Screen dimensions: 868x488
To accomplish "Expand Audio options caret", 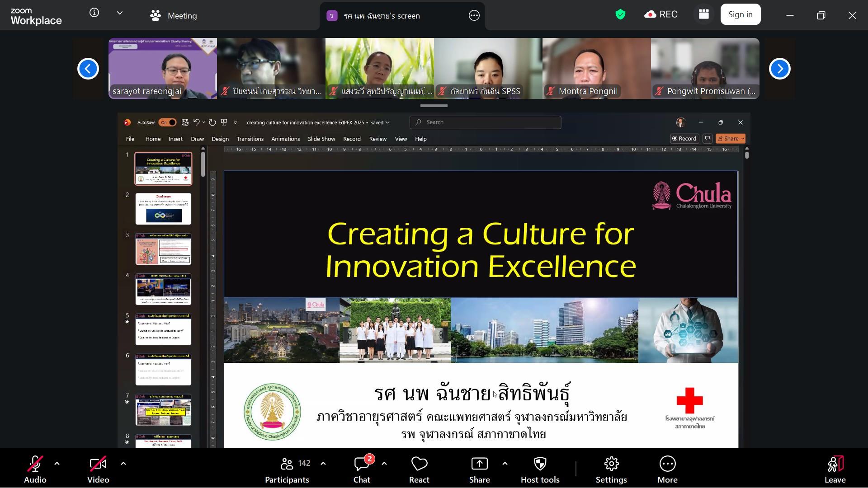I will pos(57,464).
